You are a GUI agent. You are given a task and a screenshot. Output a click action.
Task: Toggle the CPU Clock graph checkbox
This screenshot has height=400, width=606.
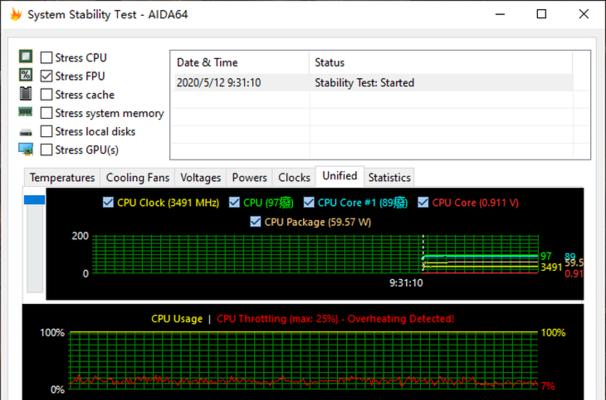(108, 202)
